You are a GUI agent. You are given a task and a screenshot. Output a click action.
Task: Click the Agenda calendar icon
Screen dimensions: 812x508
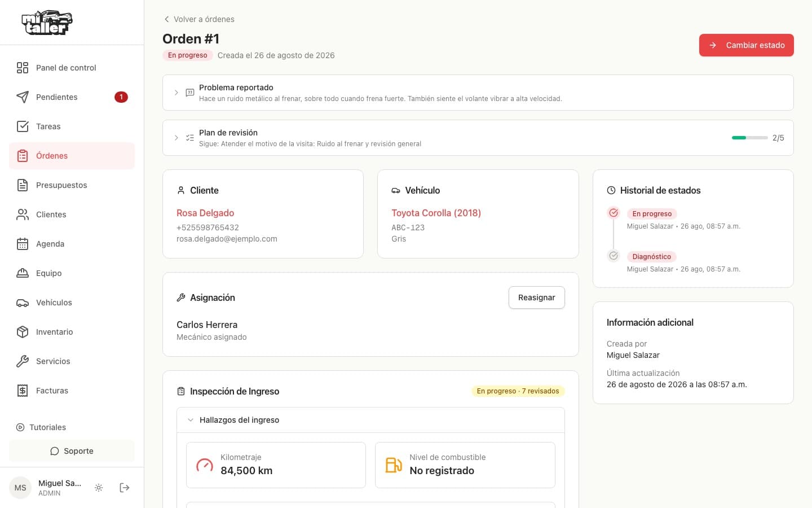tap(23, 244)
